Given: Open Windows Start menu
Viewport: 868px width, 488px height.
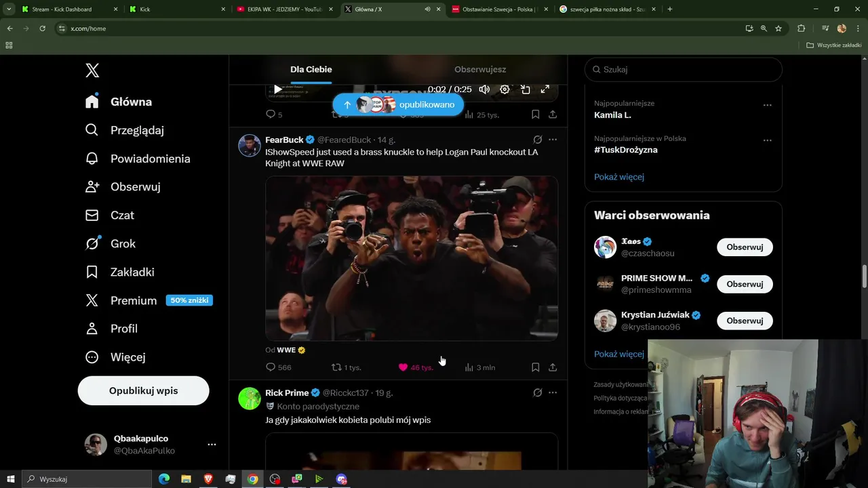Looking at the screenshot, I should (10, 479).
